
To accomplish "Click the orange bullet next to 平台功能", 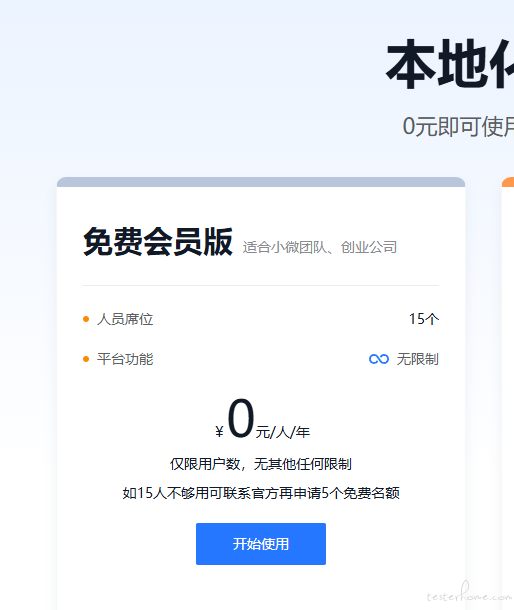I will [86, 359].
